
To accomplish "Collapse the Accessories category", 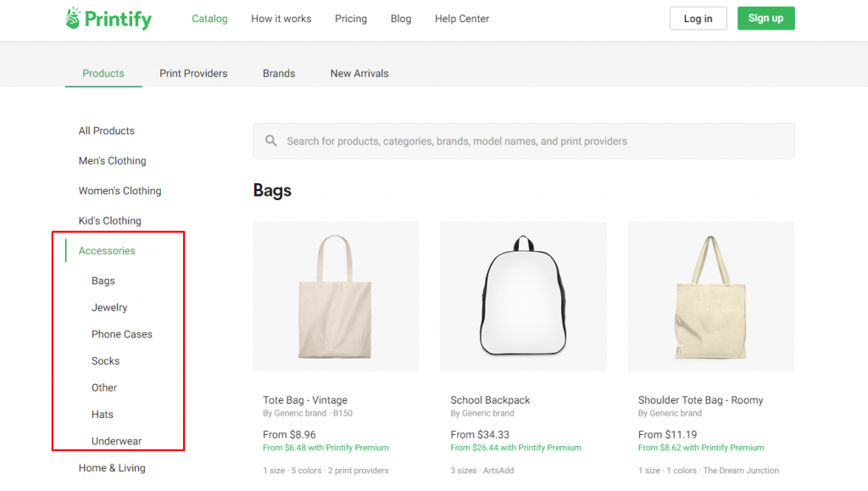I will [x=107, y=251].
